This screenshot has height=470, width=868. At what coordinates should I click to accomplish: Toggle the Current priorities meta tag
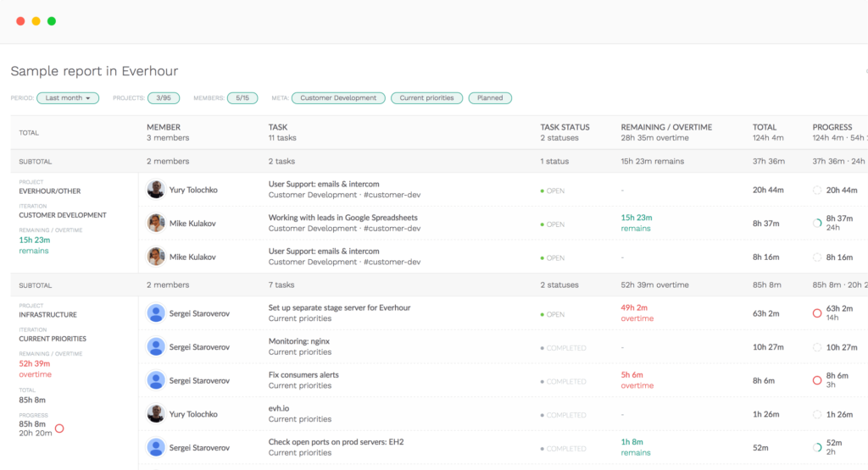pos(426,98)
